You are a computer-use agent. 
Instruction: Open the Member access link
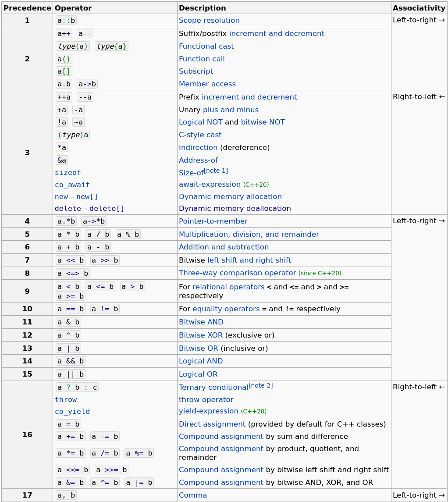pos(207,84)
